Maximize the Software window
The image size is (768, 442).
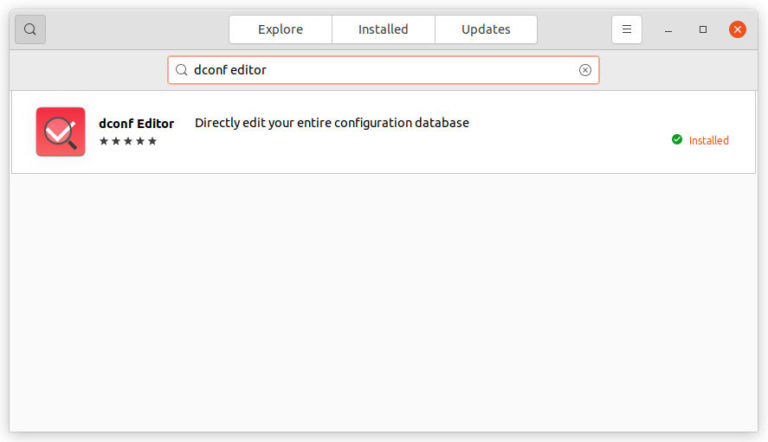[x=703, y=29]
